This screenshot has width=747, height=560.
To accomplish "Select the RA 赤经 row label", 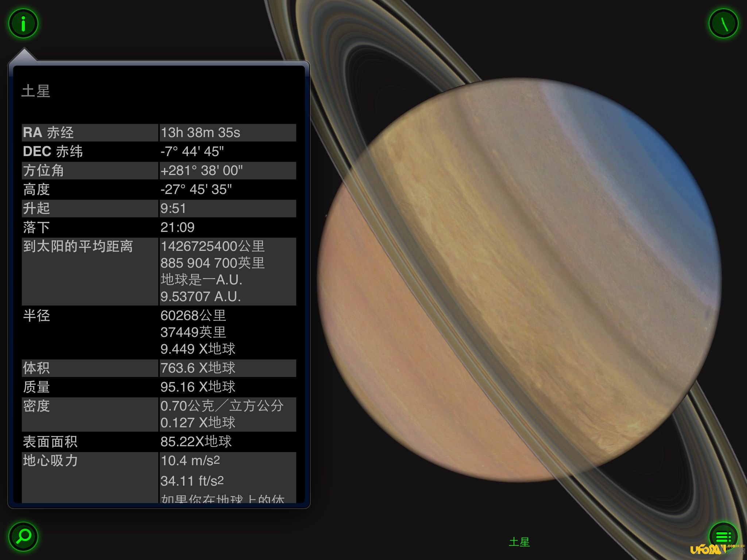I will tap(49, 132).
